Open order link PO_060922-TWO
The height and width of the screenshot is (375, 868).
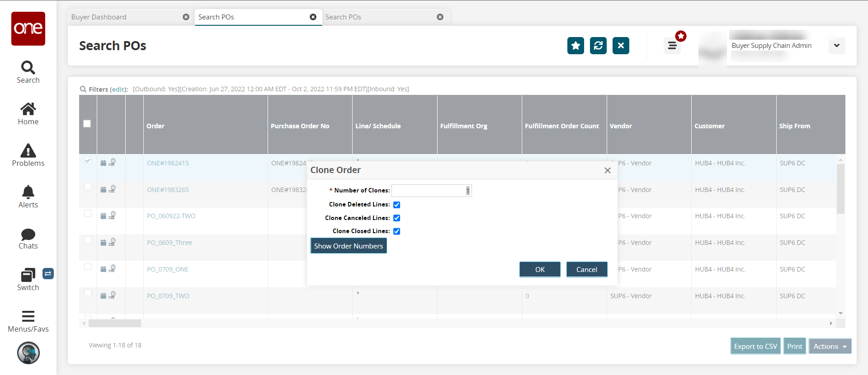pyautogui.click(x=171, y=216)
